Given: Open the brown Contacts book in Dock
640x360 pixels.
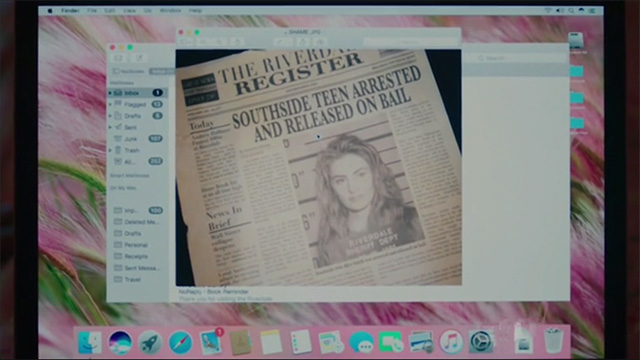Looking at the screenshot, I should point(241,342).
